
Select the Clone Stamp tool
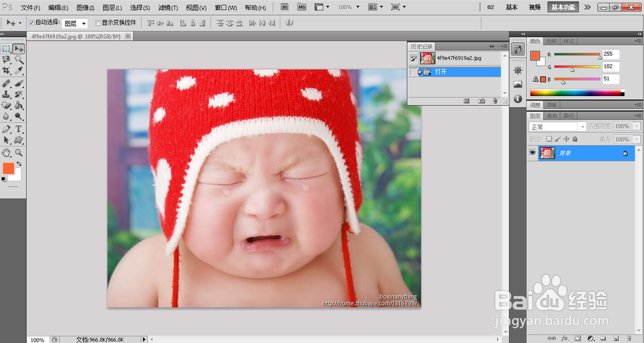6,94
